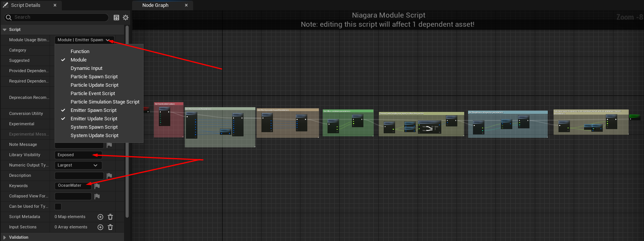
Task: Open the details panel settings gear
Action: click(126, 18)
